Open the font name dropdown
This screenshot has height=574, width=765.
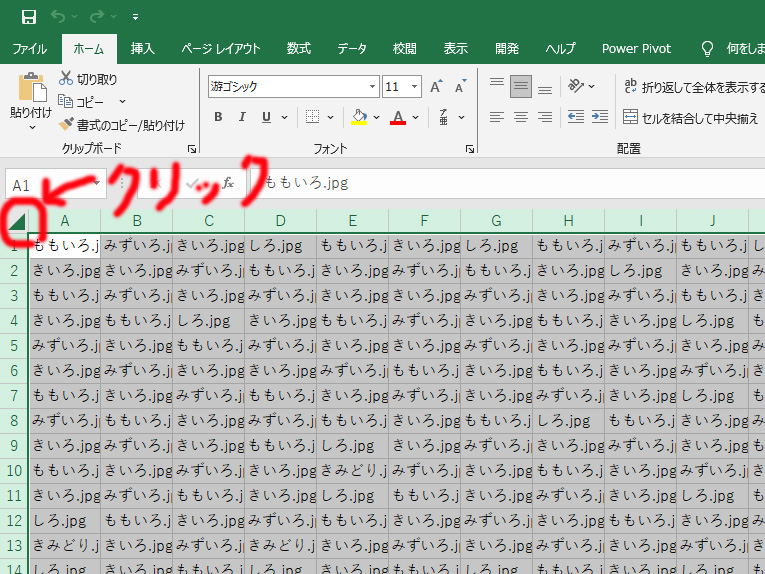(372, 87)
